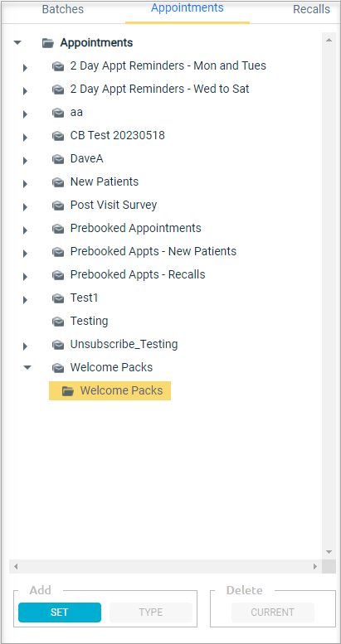341x644 pixels.
Task: Expand the Test1 set arrow
Action: click(25, 300)
